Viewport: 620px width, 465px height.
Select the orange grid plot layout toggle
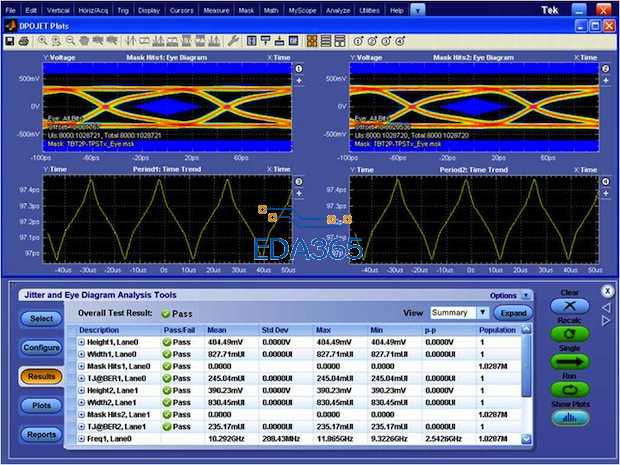pyautogui.click(x=313, y=41)
